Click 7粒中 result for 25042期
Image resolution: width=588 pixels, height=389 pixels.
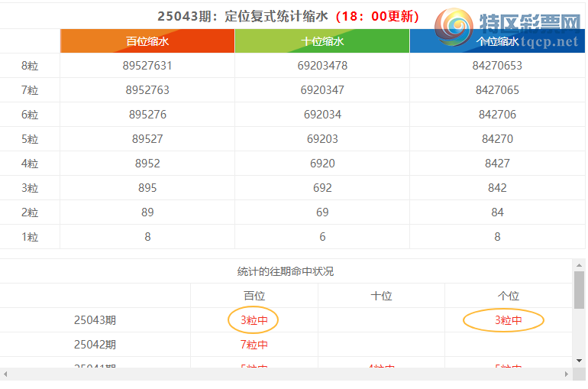[254, 345]
